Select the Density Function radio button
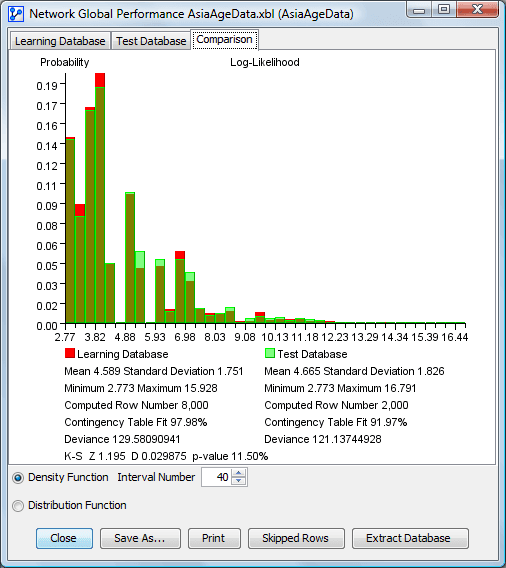506x568 pixels. point(18,478)
